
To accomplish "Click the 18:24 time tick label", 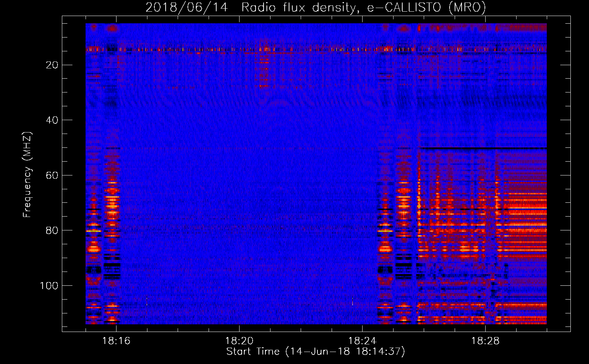I will coord(362,341).
